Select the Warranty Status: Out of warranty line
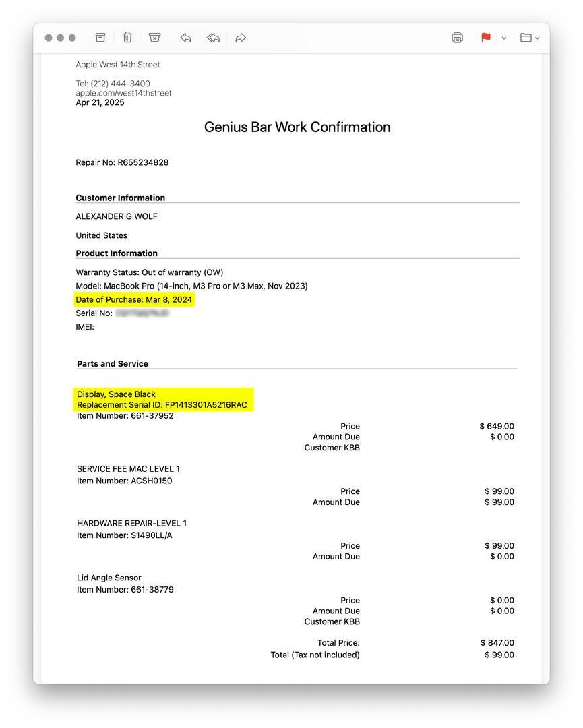This screenshot has height=728, width=583. 150,272
